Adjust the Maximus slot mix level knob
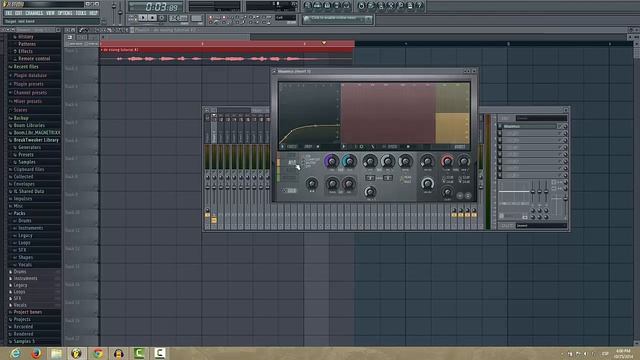The image size is (640, 360). 565,127
